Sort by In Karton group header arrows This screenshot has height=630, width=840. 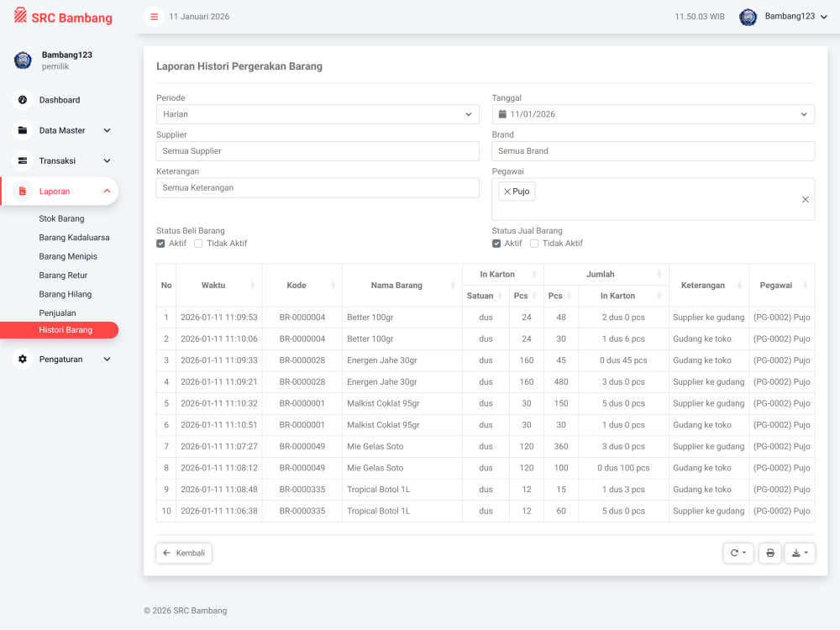(533, 275)
